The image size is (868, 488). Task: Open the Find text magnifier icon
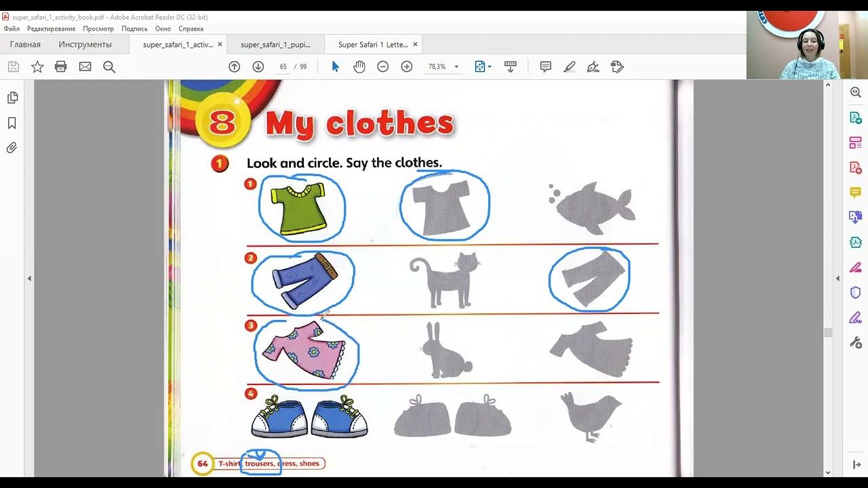(109, 66)
